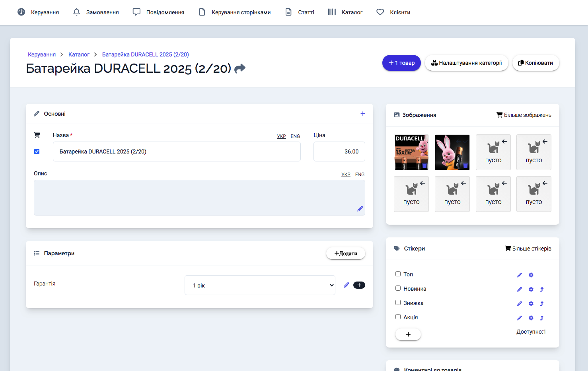Move the Акція sticker up with the arrow icon
Image resolution: width=588 pixels, height=371 pixels.
click(x=542, y=318)
